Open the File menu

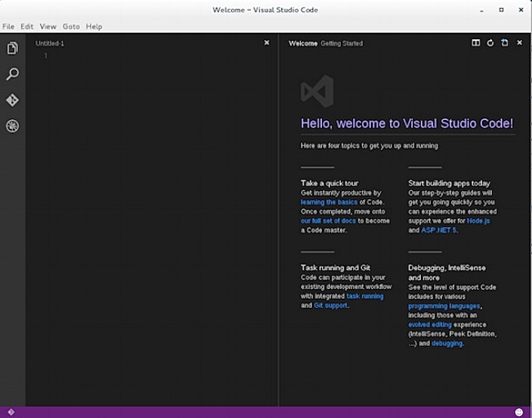click(x=8, y=26)
